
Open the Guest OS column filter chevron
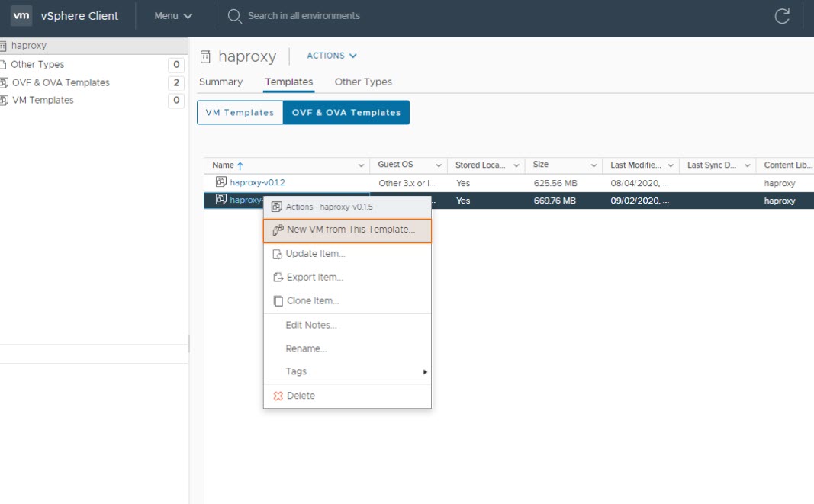[x=439, y=165]
